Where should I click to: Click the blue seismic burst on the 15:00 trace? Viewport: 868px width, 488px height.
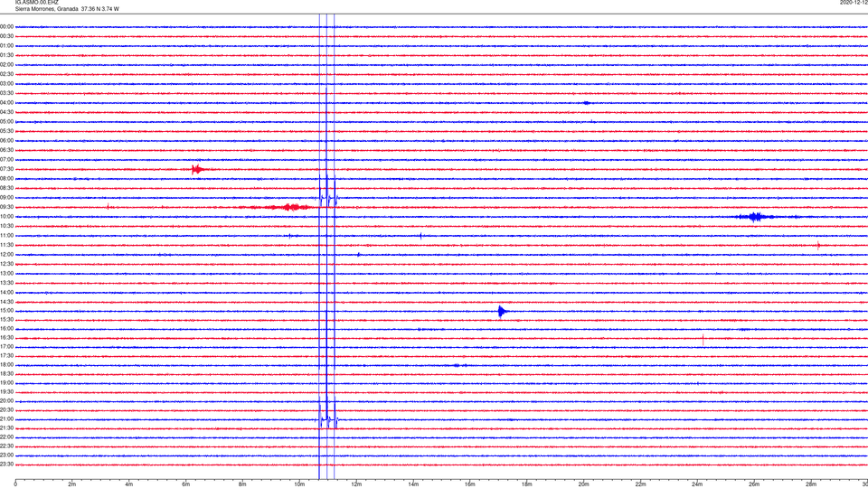[502, 312]
